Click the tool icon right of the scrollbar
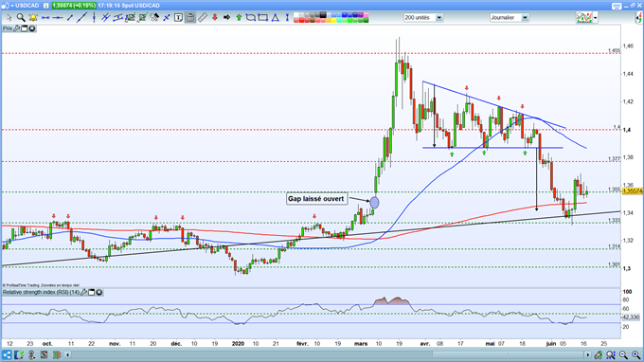The height and width of the screenshot is (362, 644). point(599,354)
